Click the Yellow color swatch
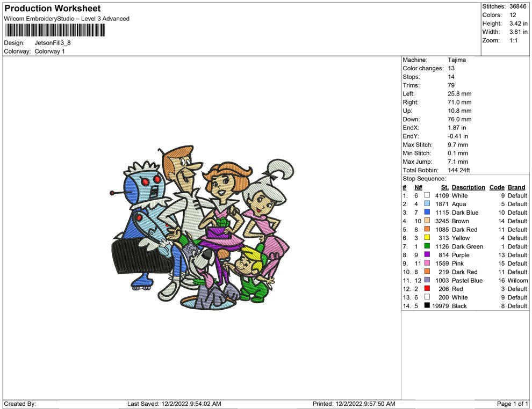Screen dimensions: 532x409 (x=427, y=238)
